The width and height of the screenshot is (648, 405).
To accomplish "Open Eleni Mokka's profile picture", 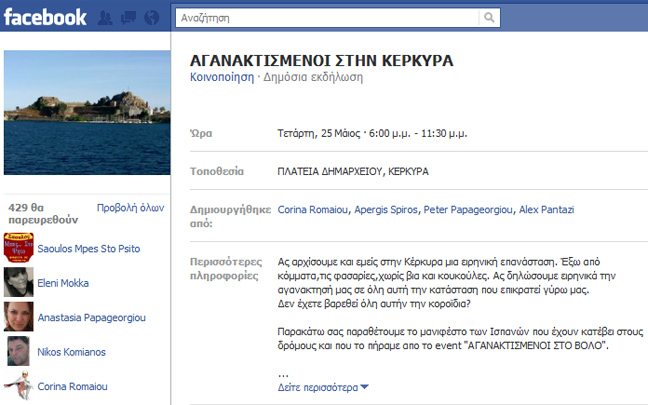I will [x=20, y=280].
